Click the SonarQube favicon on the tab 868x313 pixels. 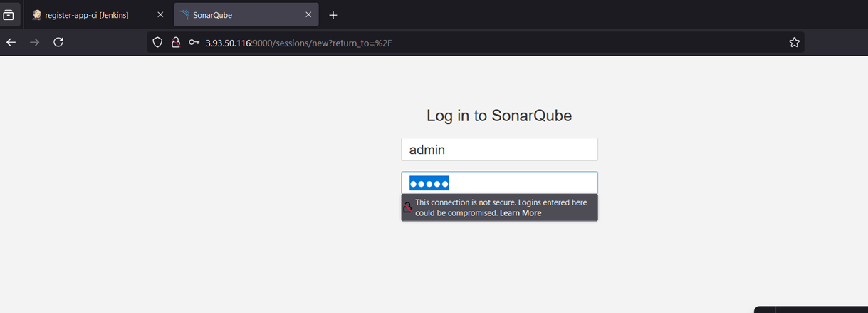[185, 15]
